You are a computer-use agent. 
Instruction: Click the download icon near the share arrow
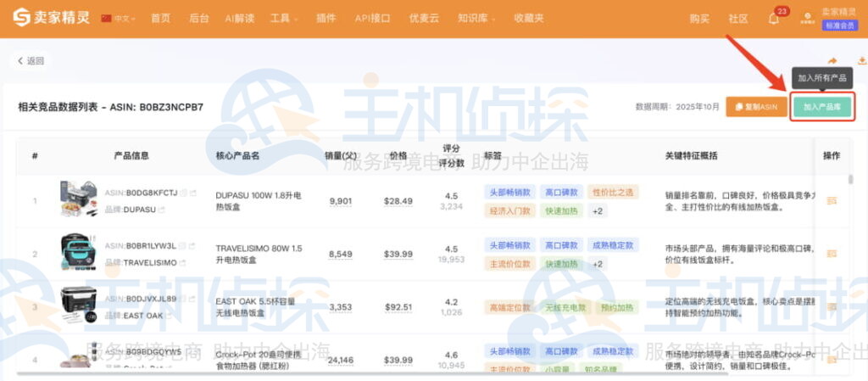(x=862, y=60)
